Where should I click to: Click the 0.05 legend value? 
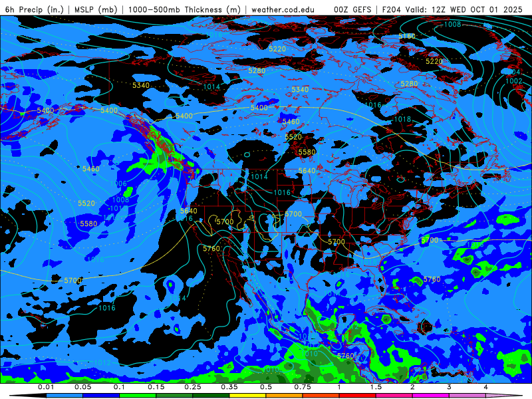click(82, 387)
